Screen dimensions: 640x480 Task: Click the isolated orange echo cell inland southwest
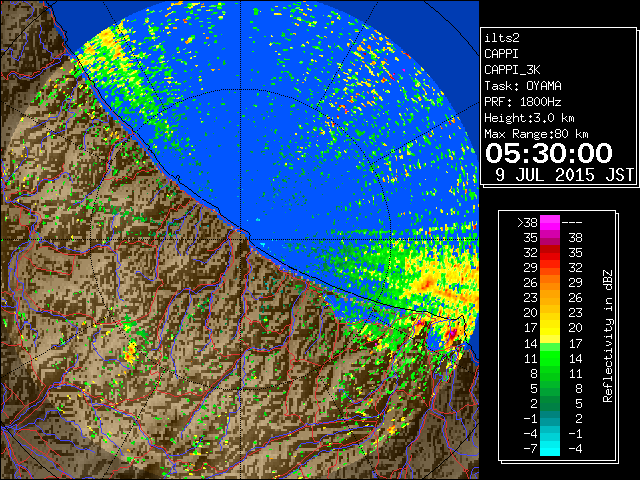131,353
